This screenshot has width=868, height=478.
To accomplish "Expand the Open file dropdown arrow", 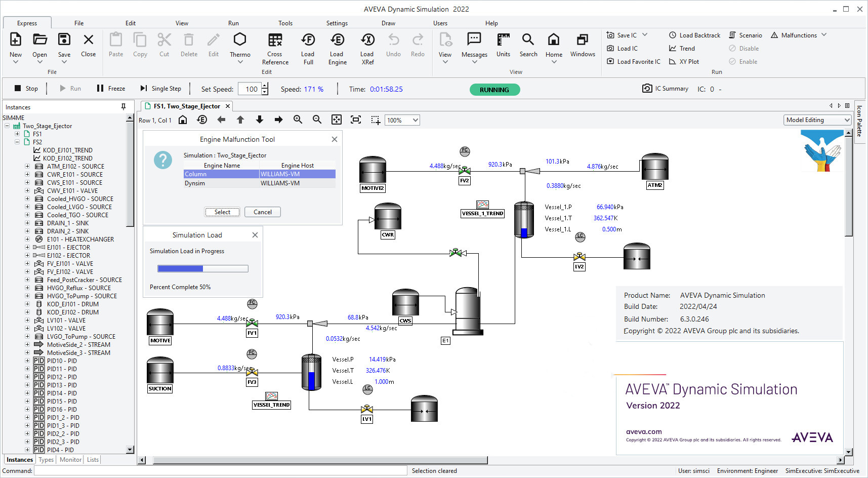I will (x=40, y=62).
